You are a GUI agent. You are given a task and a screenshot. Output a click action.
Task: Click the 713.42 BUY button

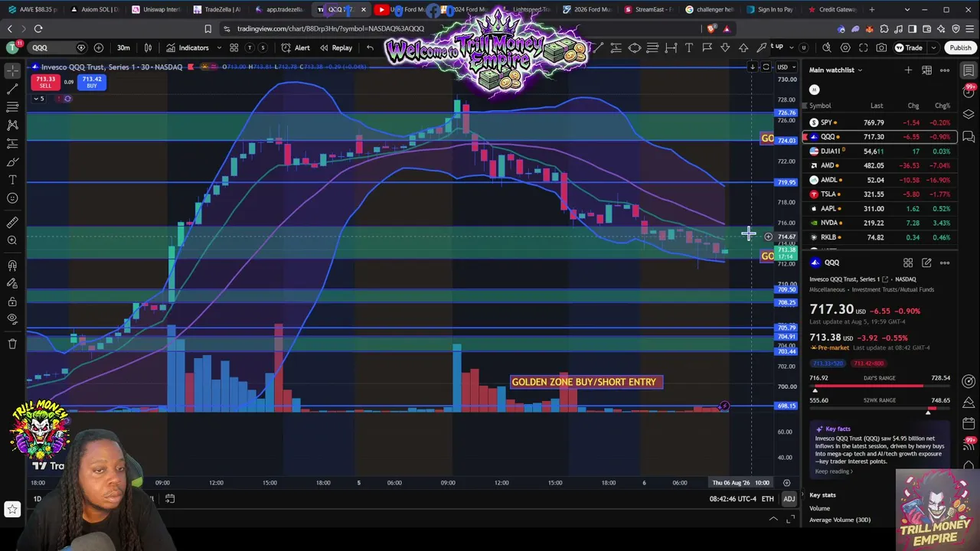coord(92,82)
